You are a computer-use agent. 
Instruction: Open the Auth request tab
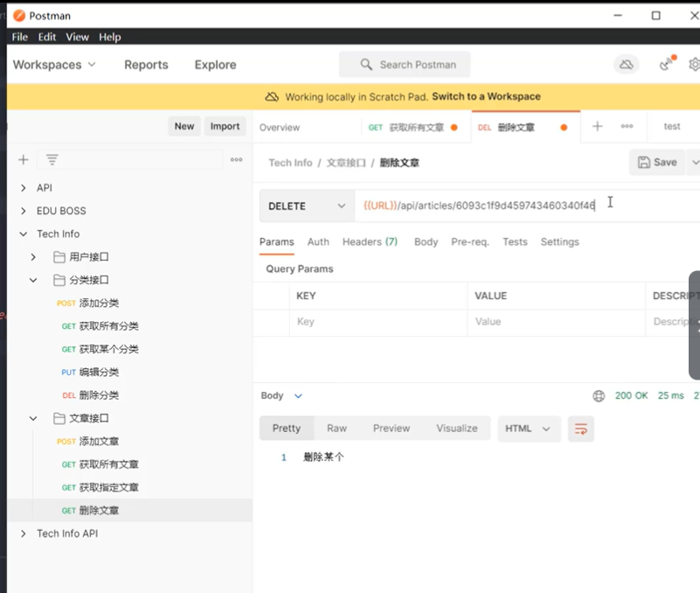318,241
